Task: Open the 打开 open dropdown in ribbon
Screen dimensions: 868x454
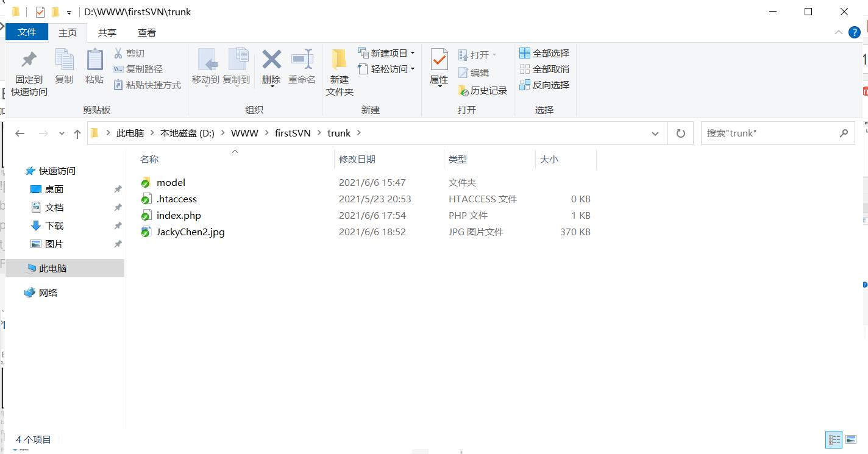Action: (478, 55)
